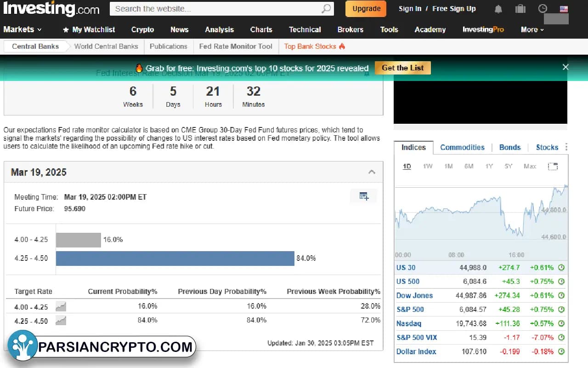Click the clock icon in S&P 500 row
The height and width of the screenshot is (368, 588).
561,310
